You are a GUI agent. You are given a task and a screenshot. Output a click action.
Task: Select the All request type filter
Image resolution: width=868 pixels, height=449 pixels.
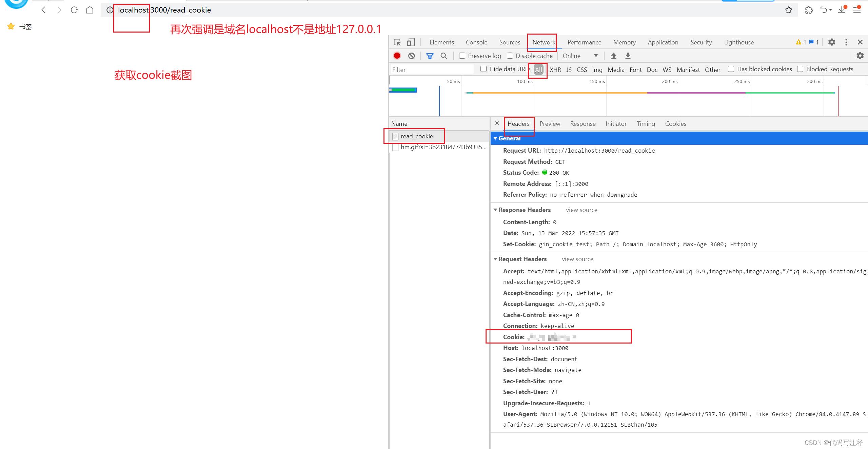[x=538, y=70]
